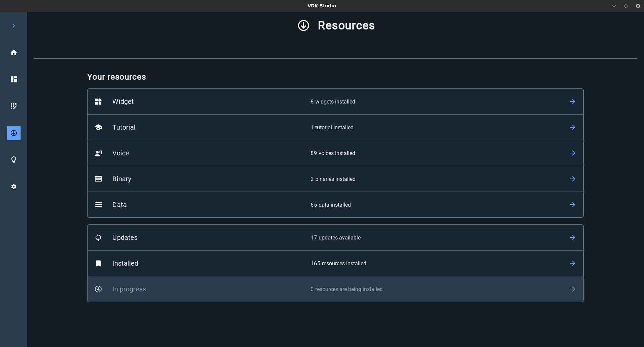644x347 pixels.
Task: Click the Binary row icon
Action: [x=98, y=179]
